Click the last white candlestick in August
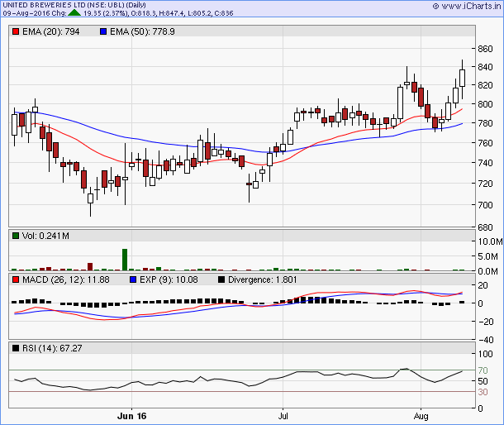This screenshot has width=504, height=425. coord(463,79)
